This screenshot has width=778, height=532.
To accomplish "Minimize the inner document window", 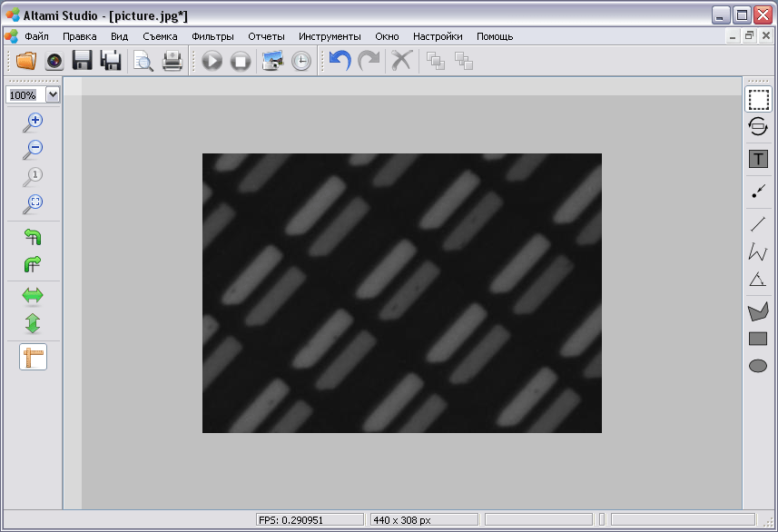I will tap(733, 35).
